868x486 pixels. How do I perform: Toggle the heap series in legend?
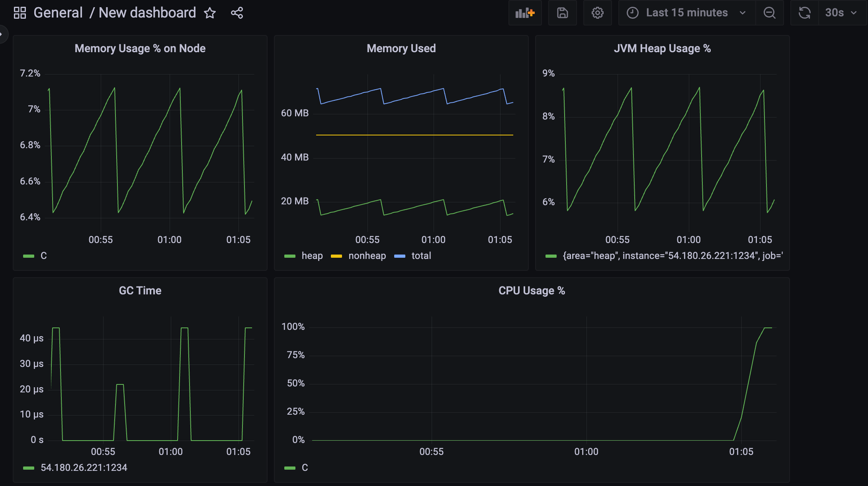tap(312, 256)
